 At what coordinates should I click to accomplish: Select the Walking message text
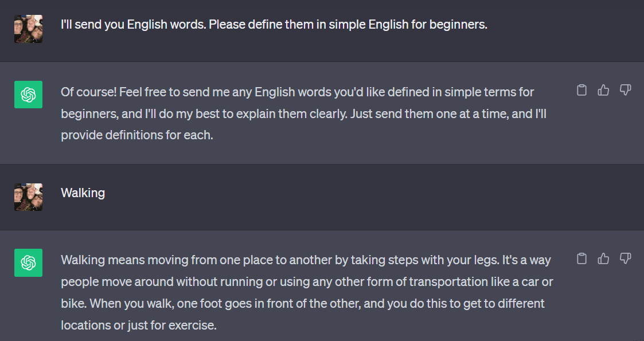point(83,193)
